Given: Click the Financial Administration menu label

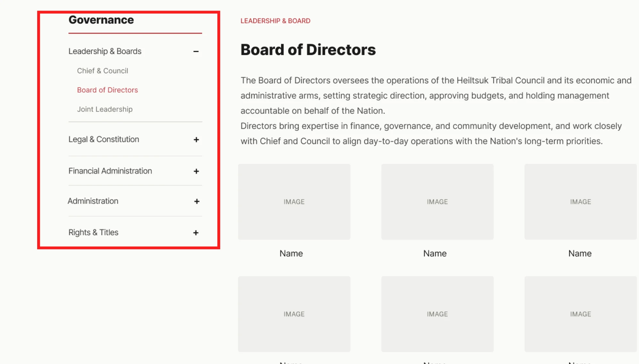Looking at the screenshot, I should point(110,171).
